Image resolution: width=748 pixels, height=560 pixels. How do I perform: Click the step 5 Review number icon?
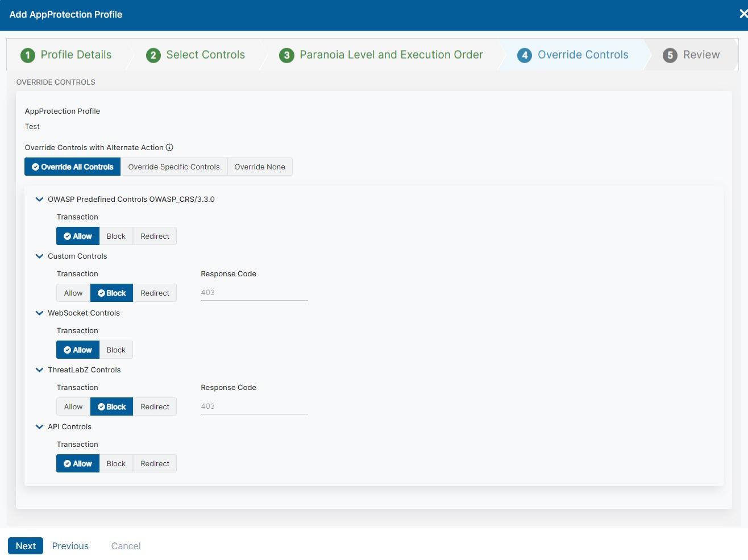click(x=670, y=55)
